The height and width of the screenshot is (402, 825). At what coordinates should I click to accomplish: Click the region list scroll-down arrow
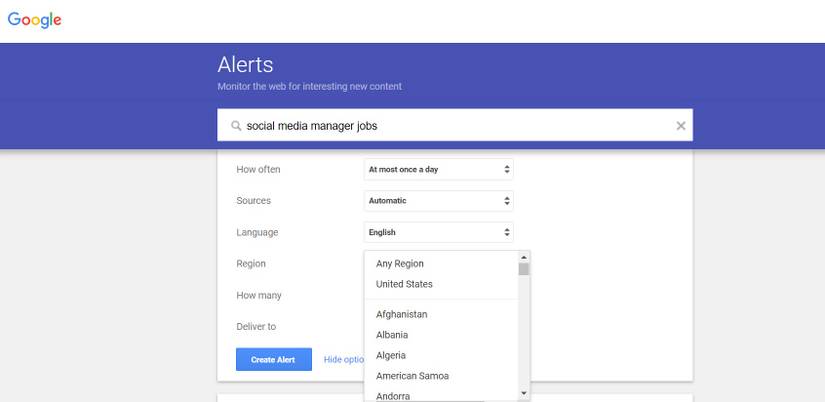(524, 393)
